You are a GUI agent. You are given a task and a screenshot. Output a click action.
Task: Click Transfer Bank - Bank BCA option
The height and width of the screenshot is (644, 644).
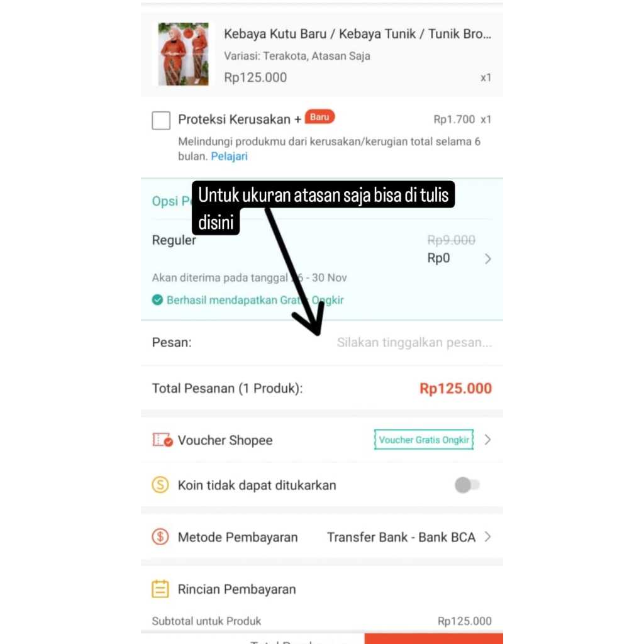coord(401,537)
